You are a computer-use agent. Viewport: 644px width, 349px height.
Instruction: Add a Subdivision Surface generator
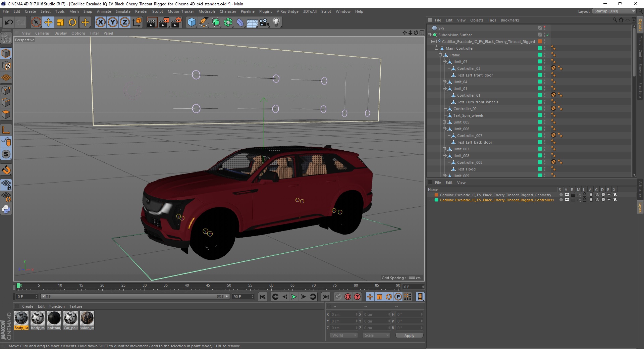point(216,22)
